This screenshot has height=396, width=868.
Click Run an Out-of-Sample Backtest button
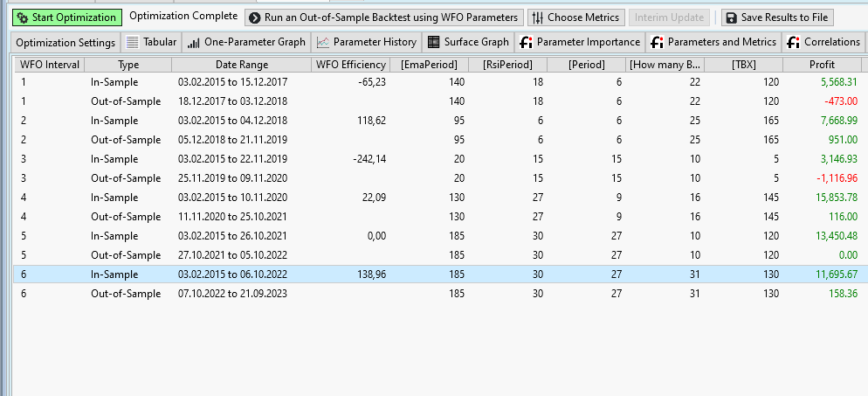point(384,17)
